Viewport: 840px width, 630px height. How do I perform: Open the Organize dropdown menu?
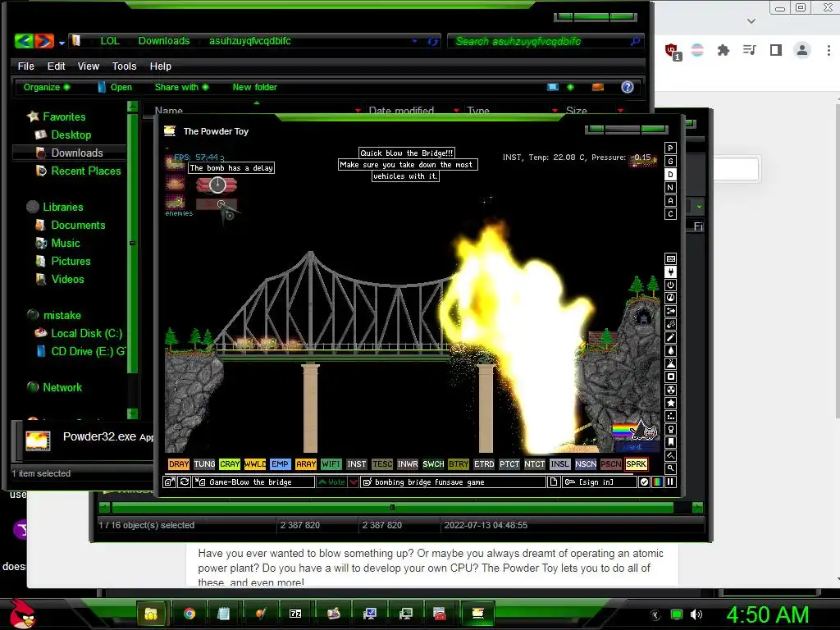click(47, 87)
